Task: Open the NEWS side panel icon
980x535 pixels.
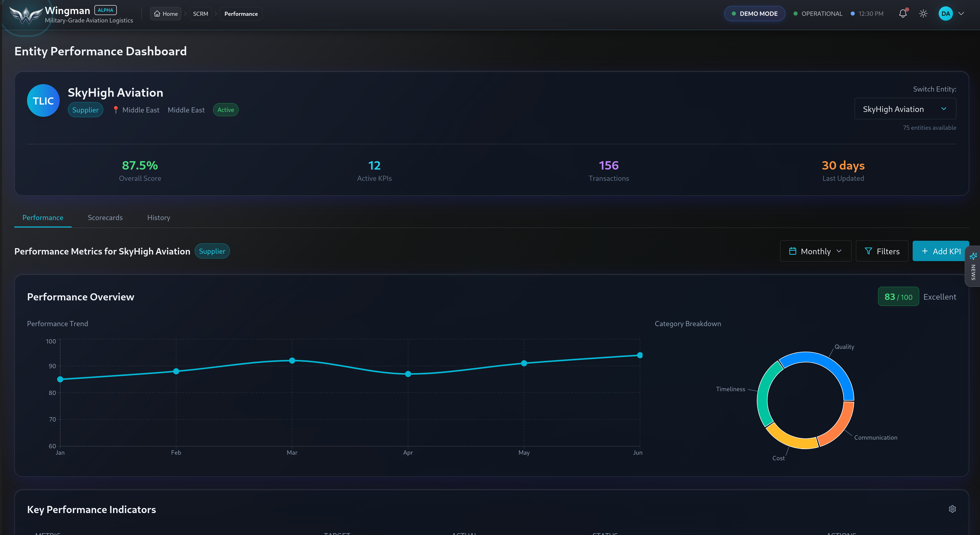Action: pyautogui.click(x=973, y=256)
